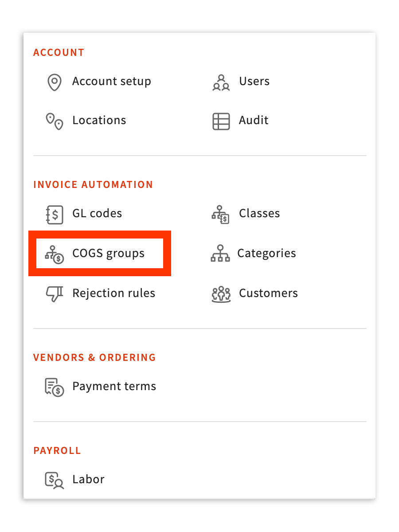Screen dimensions: 399x532
Task: Click the Account setup location pin icon
Action: click(54, 82)
